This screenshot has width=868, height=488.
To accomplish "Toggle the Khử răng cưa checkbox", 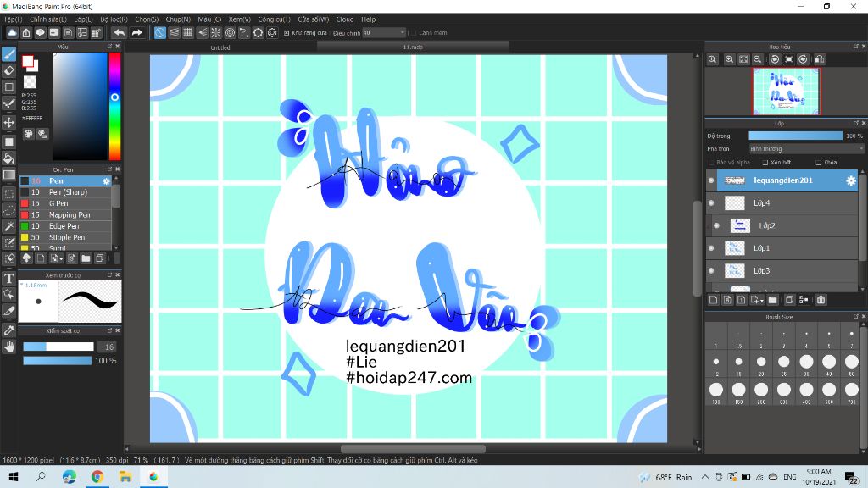I will tap(287, 33).
